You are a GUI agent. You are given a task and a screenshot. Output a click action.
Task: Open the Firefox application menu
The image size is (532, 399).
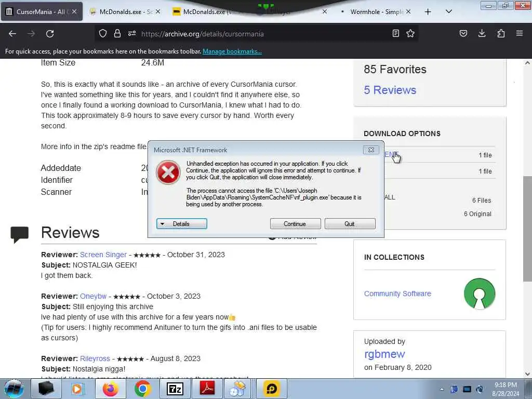(520, 33)
